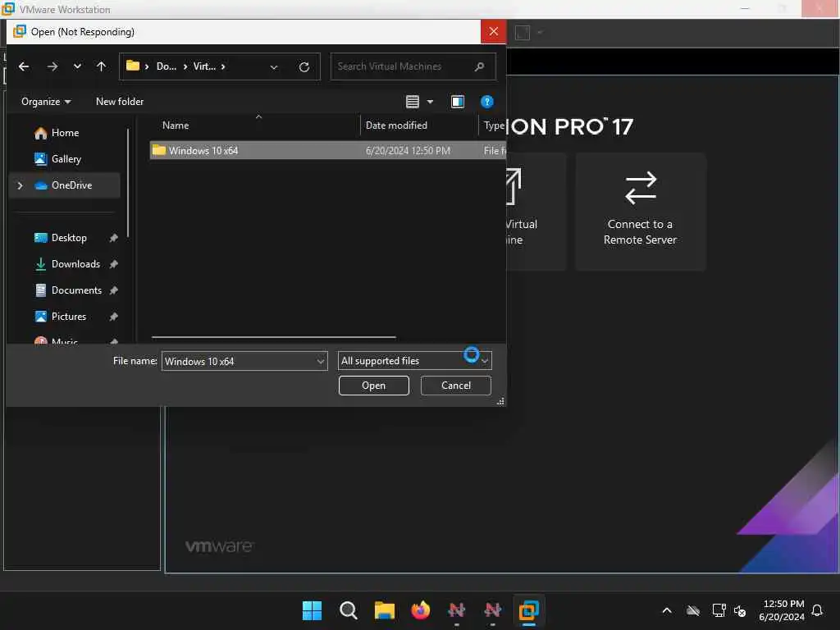
Task: Click the Search Virtual Machines field
Action: coord(413,66)
